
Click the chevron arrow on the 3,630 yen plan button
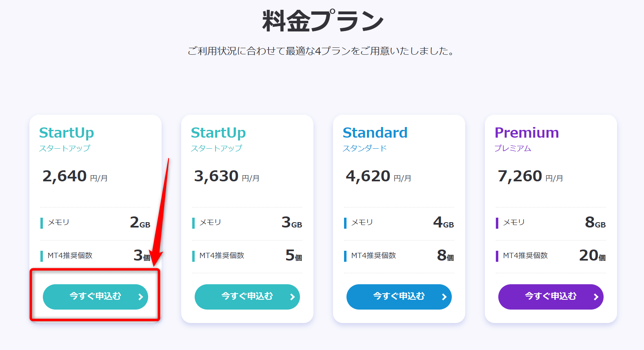pos(292,297)
